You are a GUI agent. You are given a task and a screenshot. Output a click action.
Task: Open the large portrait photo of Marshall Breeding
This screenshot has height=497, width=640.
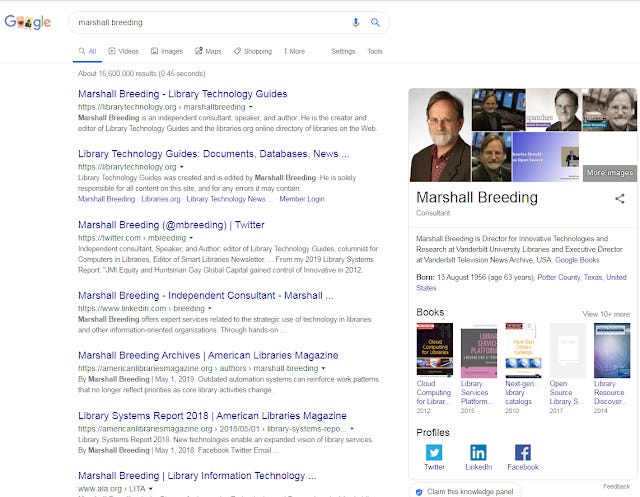(x=440, y=135)
